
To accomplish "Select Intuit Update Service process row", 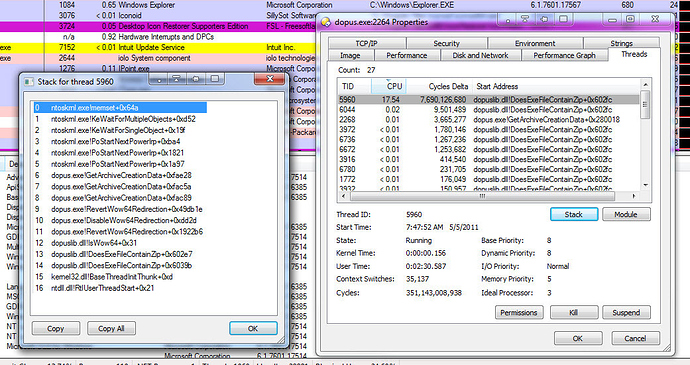I will pyautogui.click(x=158, y=47).
